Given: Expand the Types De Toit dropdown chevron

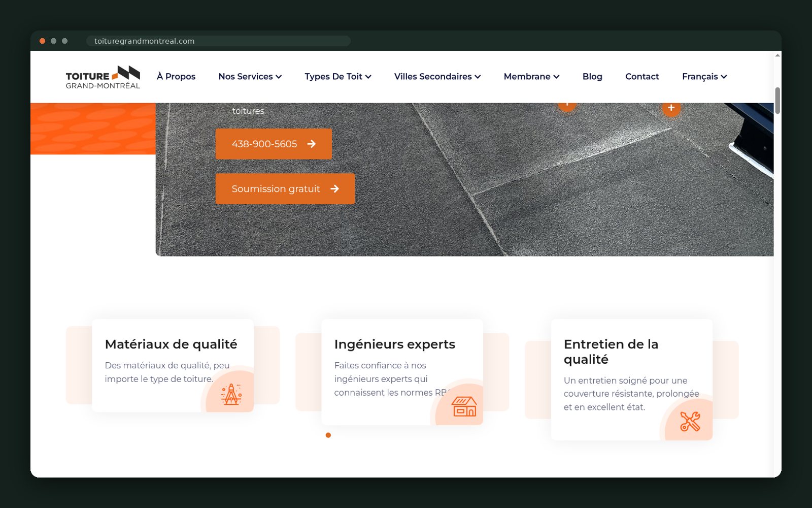Looking at the screenshot, I should [368, 77].
